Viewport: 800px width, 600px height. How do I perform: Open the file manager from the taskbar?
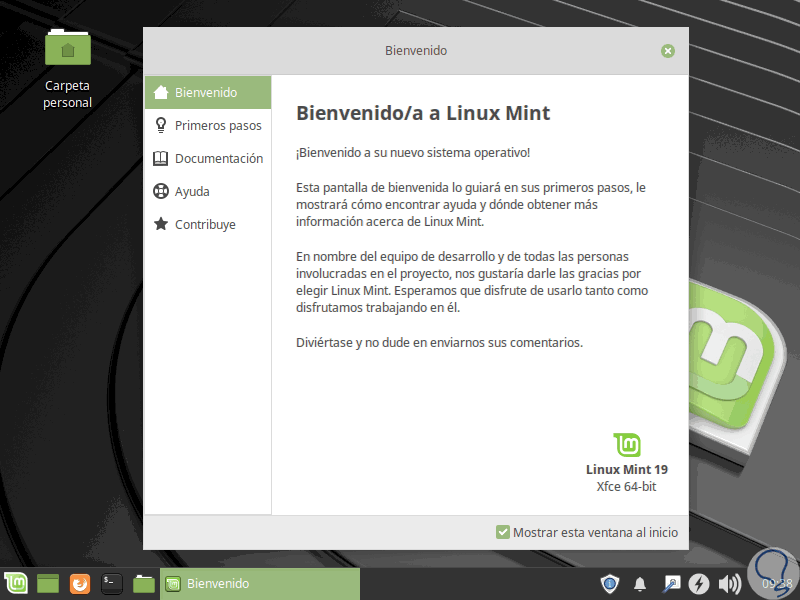(x=142, y=583)
